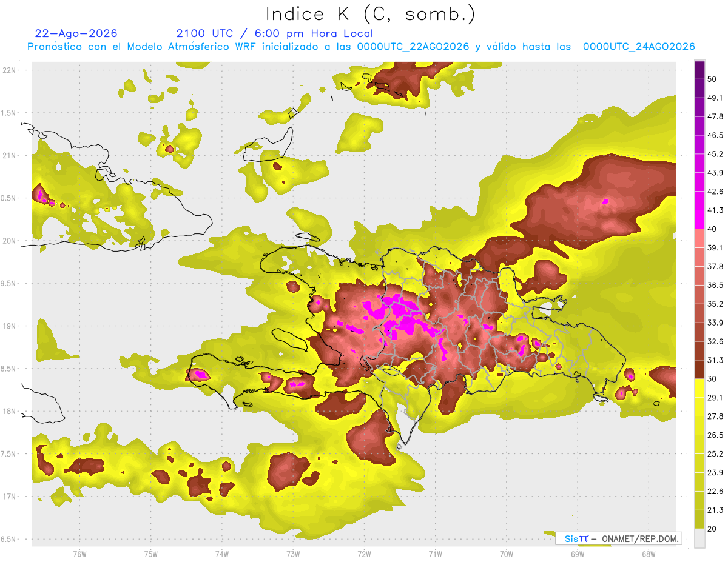Click the longitude axis label '69W'
The width and height of the screenshot is (728, 562).
(578, 554)
